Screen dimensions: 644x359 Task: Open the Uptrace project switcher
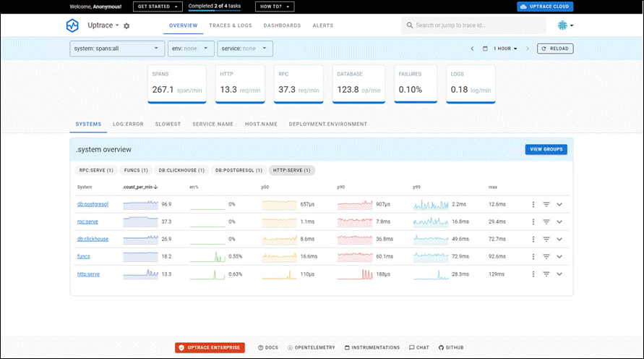[x=103, y=25]
